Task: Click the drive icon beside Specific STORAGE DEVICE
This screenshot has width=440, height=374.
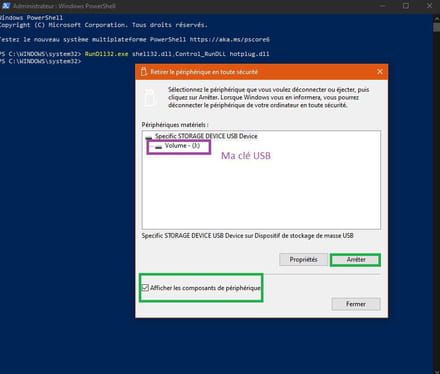Action: click(149, 137)
